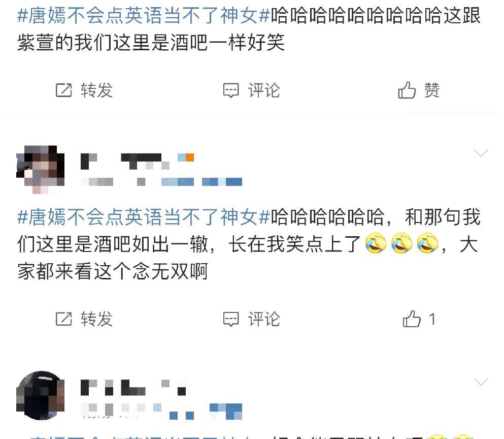View third poster's round avatar
Screen dimensions: 504x439
tap(41, 395)
